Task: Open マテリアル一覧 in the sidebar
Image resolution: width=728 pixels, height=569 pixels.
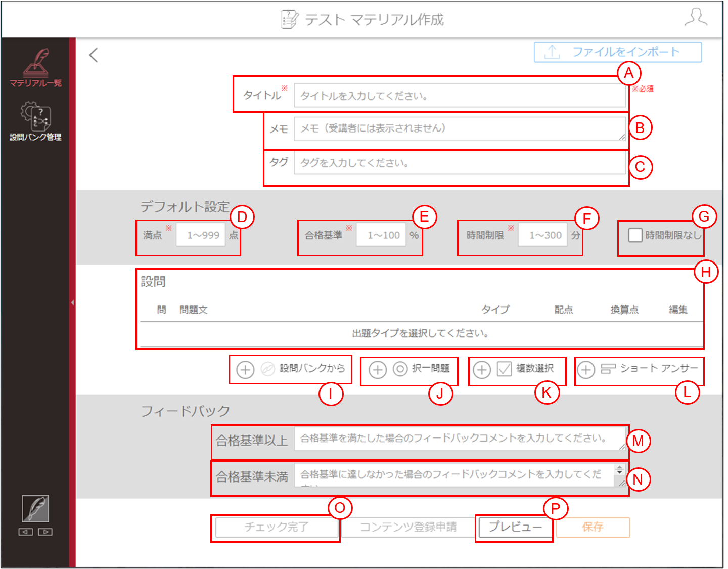Action: tap(35, 68)
